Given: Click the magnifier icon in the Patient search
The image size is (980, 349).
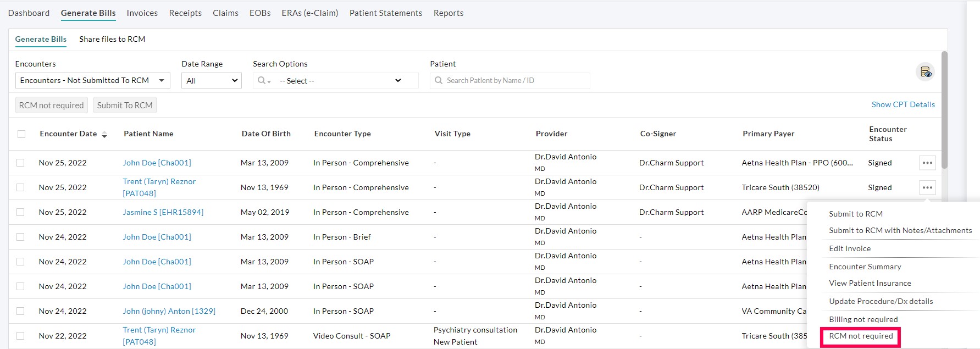Looking at the screenshot, I should (439, 80).
